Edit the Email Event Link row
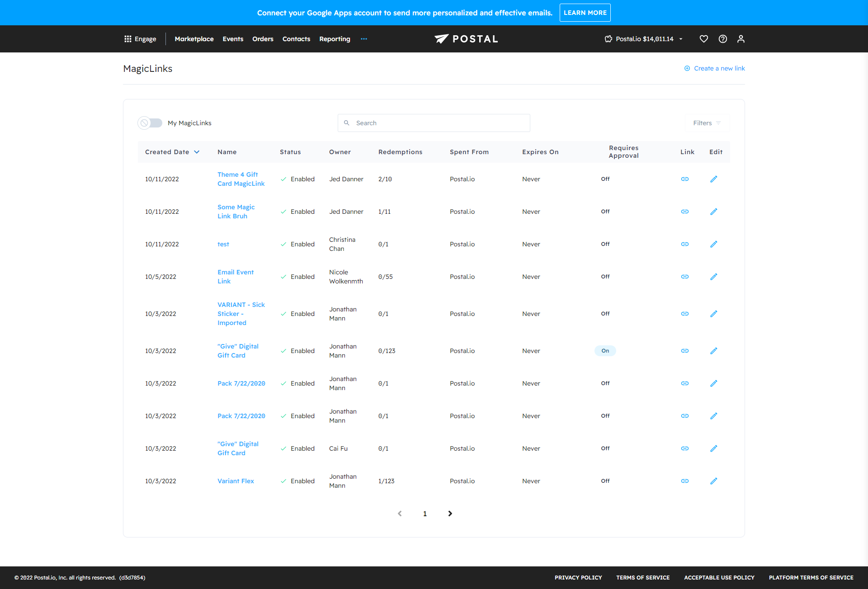This screenshot has width=868, height=589. click(713, 277)
